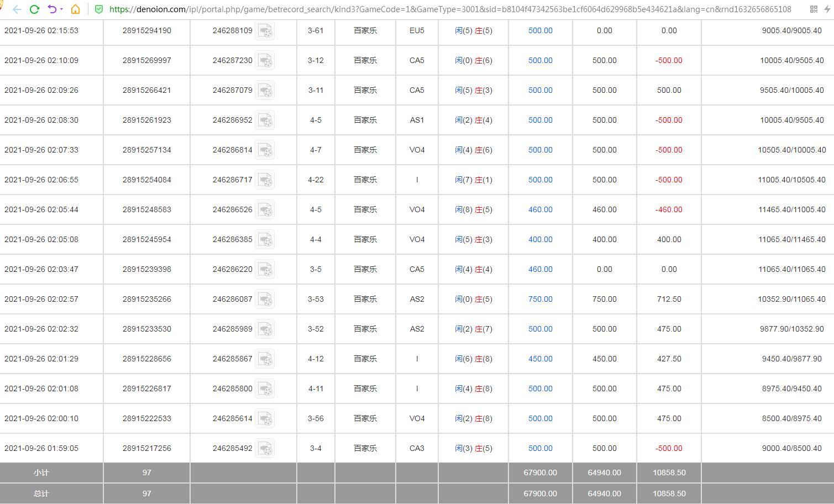Viewport: 834px width, 504px height.
Task: Select result 闲(7) 庄(1) cell
Action: point(474,180)
